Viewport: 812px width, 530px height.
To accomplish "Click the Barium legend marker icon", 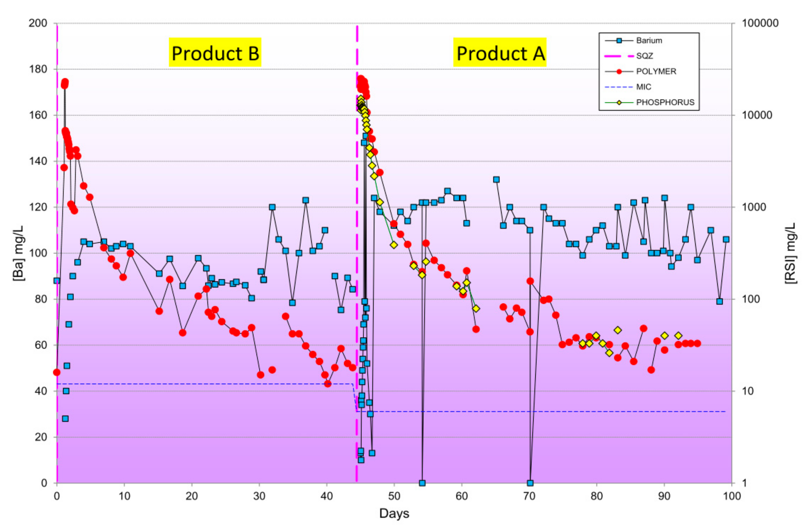I will (x=619, y=41).
